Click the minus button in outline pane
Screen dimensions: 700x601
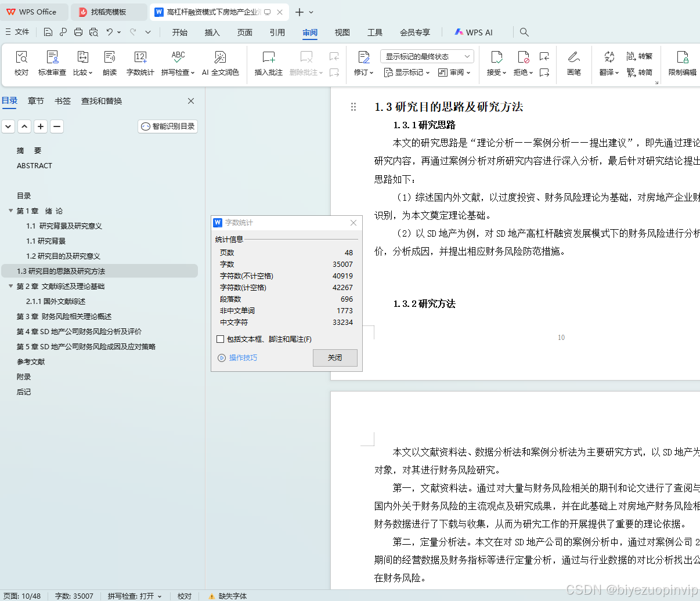point(57,126)
